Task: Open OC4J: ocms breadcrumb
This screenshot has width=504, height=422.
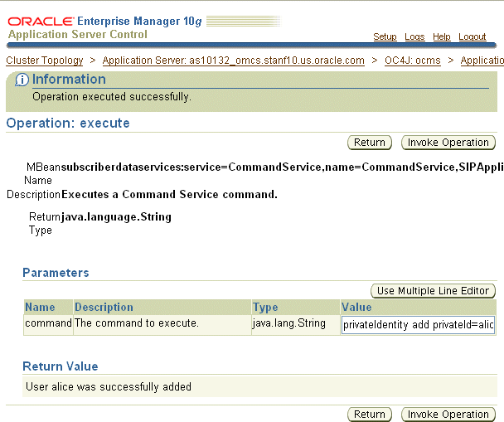Action: (x=412, y=61)
